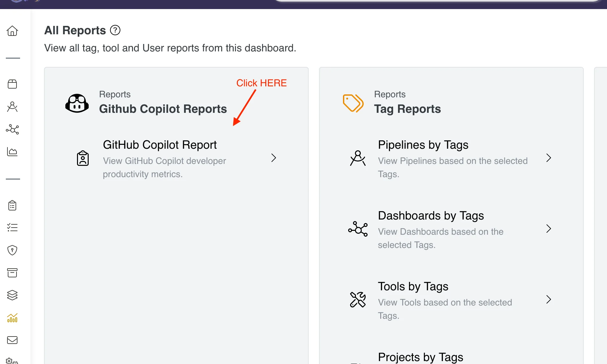Viewport: 607px width, 364px height.
Task: Open the area chart sidebar icon
Action: (x=12, y=152)
